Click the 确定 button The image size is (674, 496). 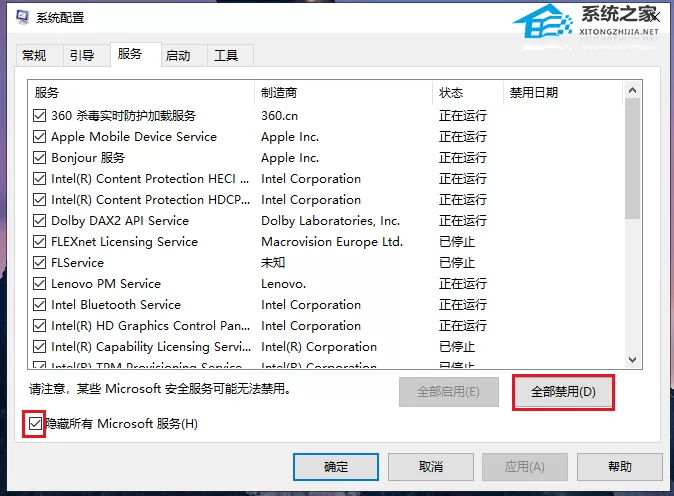336,467
